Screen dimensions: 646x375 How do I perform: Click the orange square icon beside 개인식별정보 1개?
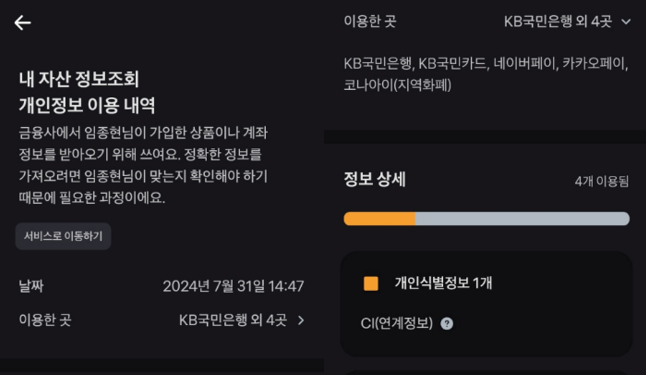tap(371, 284)
